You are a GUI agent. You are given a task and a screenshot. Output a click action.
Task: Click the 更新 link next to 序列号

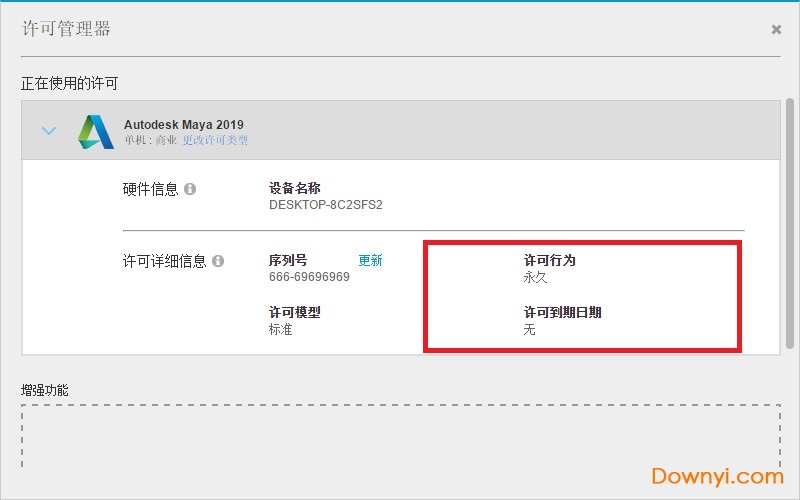[x=370, y=260]
